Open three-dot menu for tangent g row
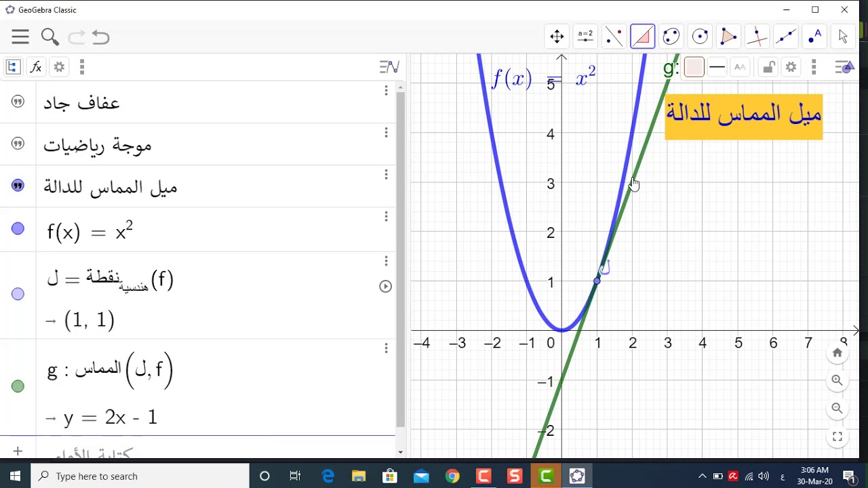The width and height of the screenshot is (868, 488). point(386,348)
